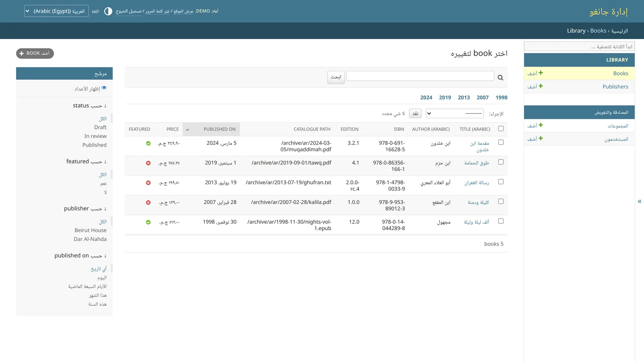Click into the book search text field
Image resolution: width=644 pixels, height=362 pixels.
[420, 76]
